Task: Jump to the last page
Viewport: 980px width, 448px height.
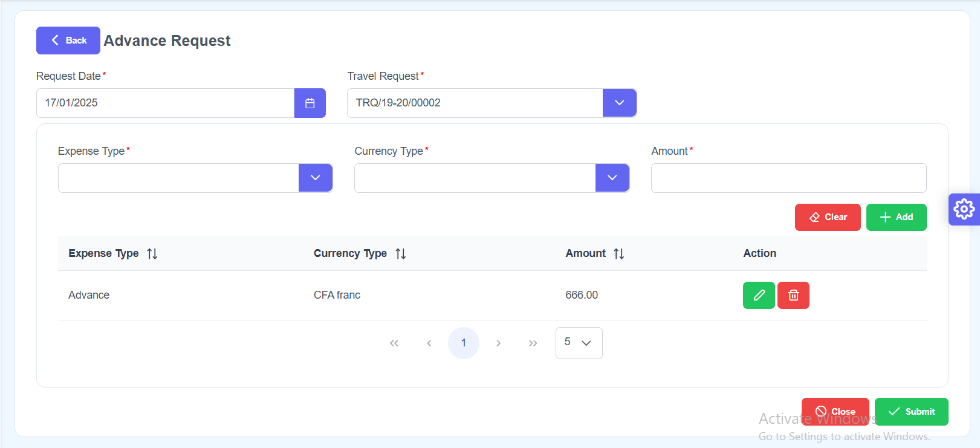Action: tap(533, 343)
